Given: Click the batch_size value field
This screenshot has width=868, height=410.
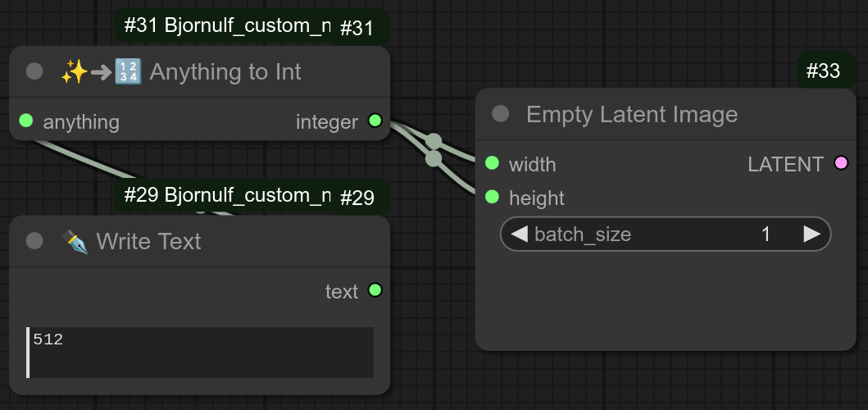Looking at the screenshot, I should point(666,235).
